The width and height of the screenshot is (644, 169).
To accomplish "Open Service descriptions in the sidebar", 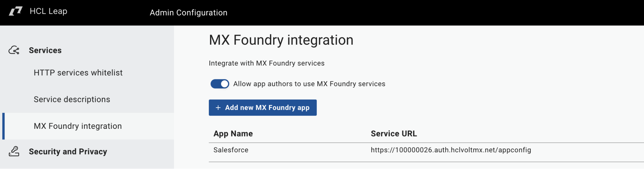I will [x=72, y=100].
